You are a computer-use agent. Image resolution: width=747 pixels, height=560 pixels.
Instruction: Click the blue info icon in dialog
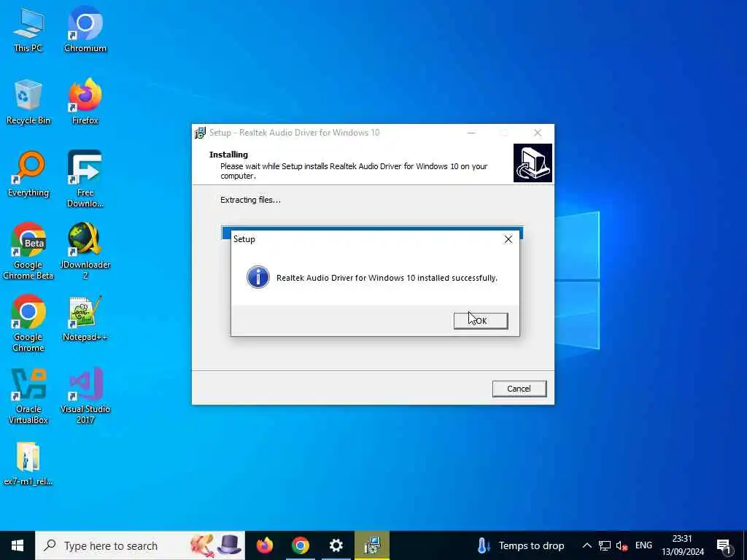258,277
